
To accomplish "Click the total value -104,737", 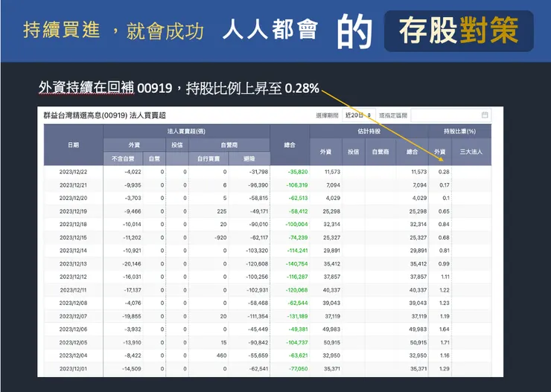I will point(296,342).
